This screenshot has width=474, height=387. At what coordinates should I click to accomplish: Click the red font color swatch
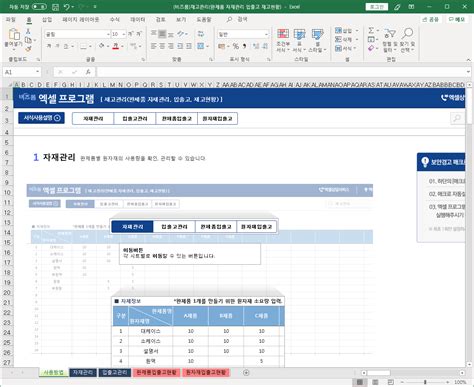[x=116, y=46]
